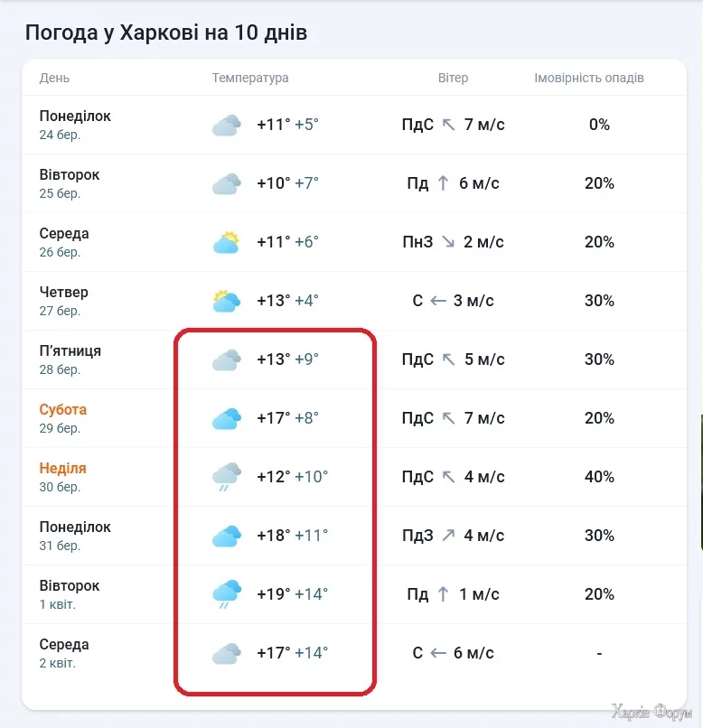Click the 40% precipitation value for Неділя
703x728 pixels.
[599, 477]
